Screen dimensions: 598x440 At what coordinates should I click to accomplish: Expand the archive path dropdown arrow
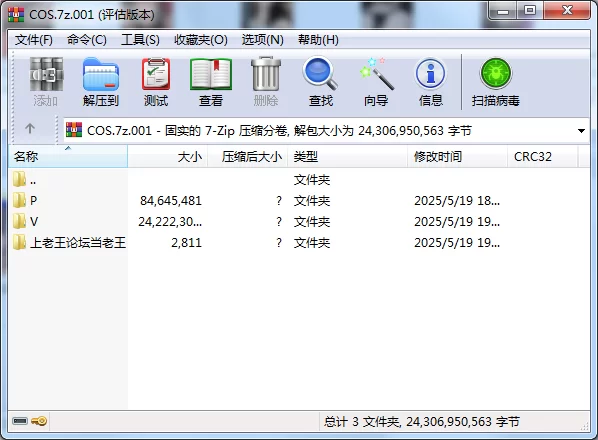click(x=581, y=131)
